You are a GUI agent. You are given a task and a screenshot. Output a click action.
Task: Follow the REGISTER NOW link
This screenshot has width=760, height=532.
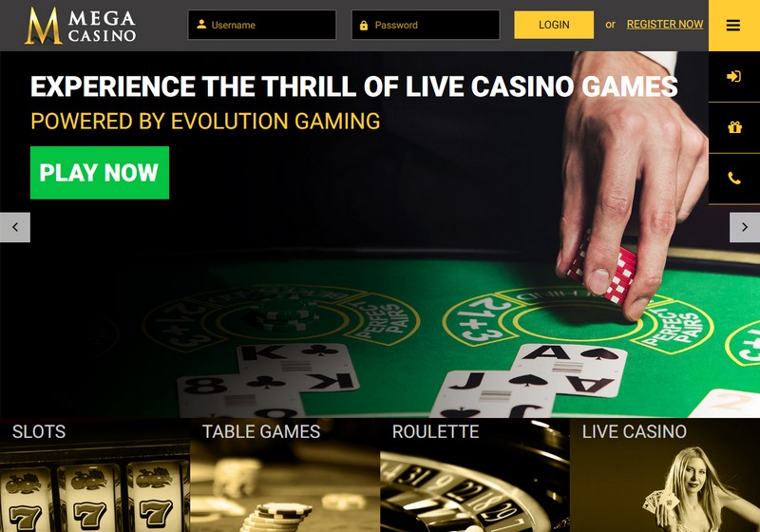coord(664,25)
